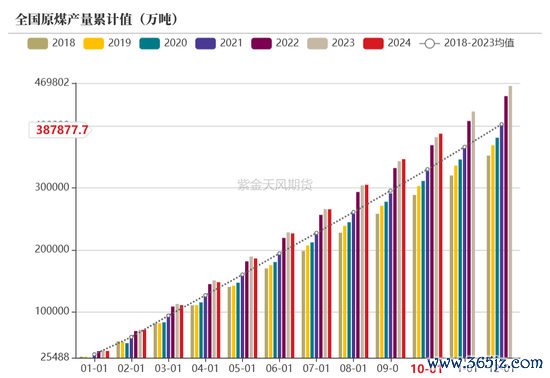Image resolution: width=550 pixels, height=378 pixels.
Task: Click the 2024 red bar at 01-01
Action: tap(107, 354)
